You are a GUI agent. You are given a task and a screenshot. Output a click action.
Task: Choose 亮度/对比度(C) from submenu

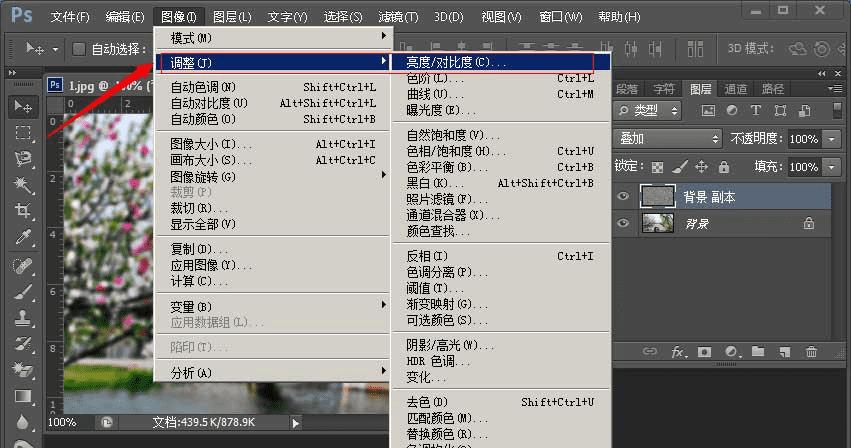click(x=500, y=62)
